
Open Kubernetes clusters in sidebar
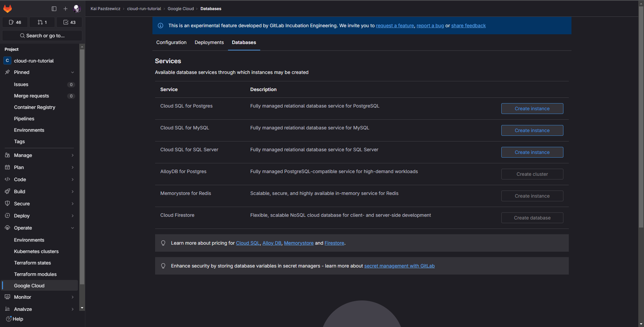[x=36, y=251]
